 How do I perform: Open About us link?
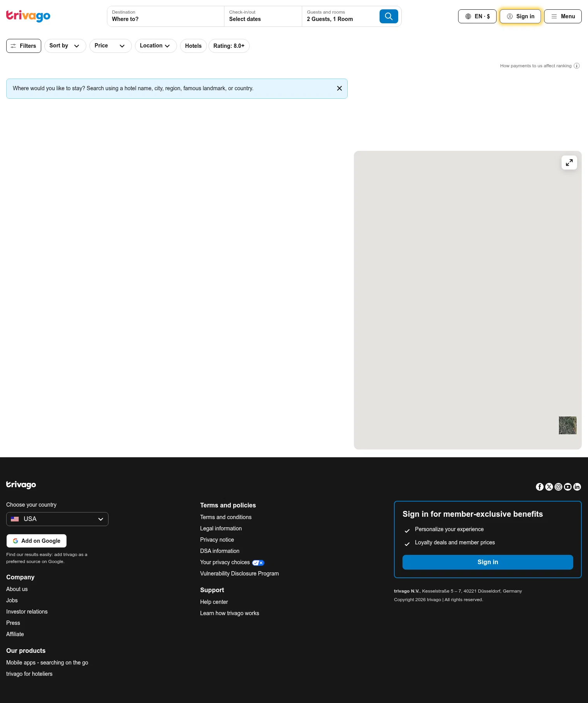point(17,589)
